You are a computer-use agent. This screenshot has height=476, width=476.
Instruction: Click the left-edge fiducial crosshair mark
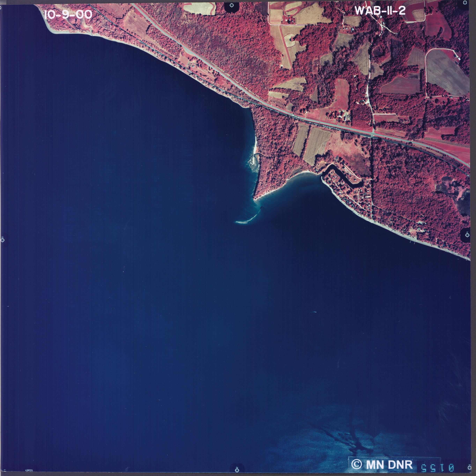coord(2,240)
